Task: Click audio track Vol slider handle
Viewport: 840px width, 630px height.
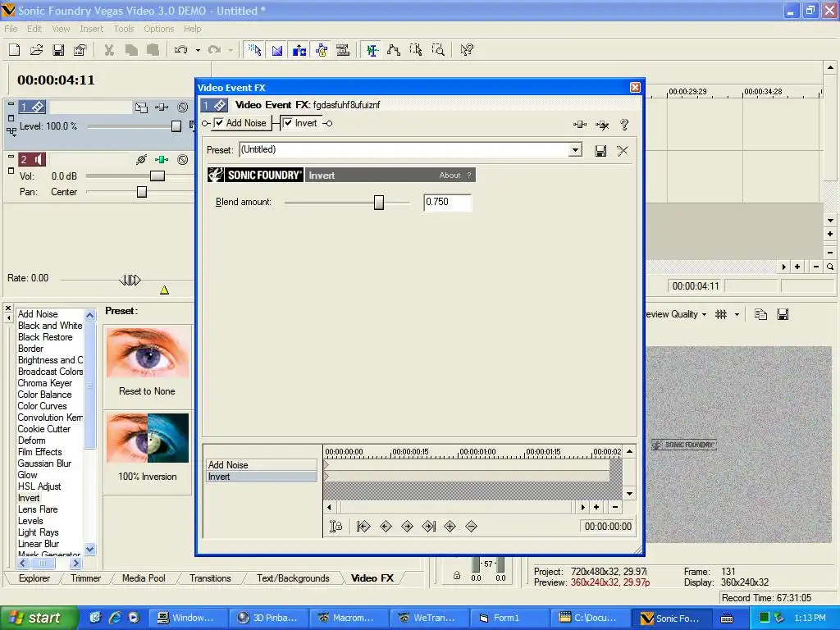Action: 157,176
